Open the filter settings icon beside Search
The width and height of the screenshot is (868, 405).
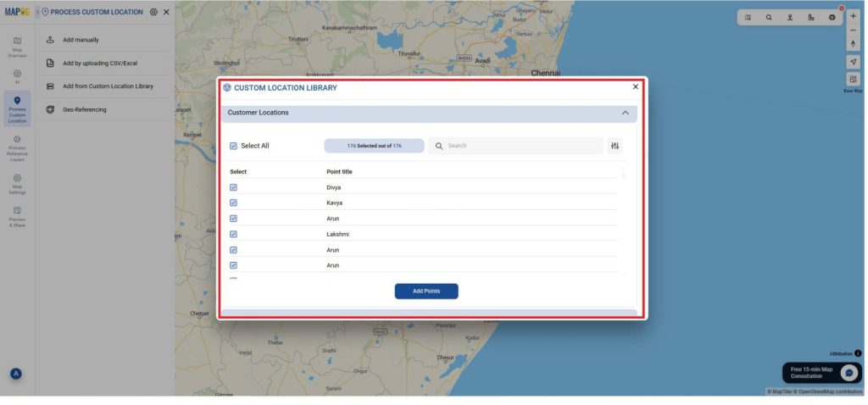[615, 146]
